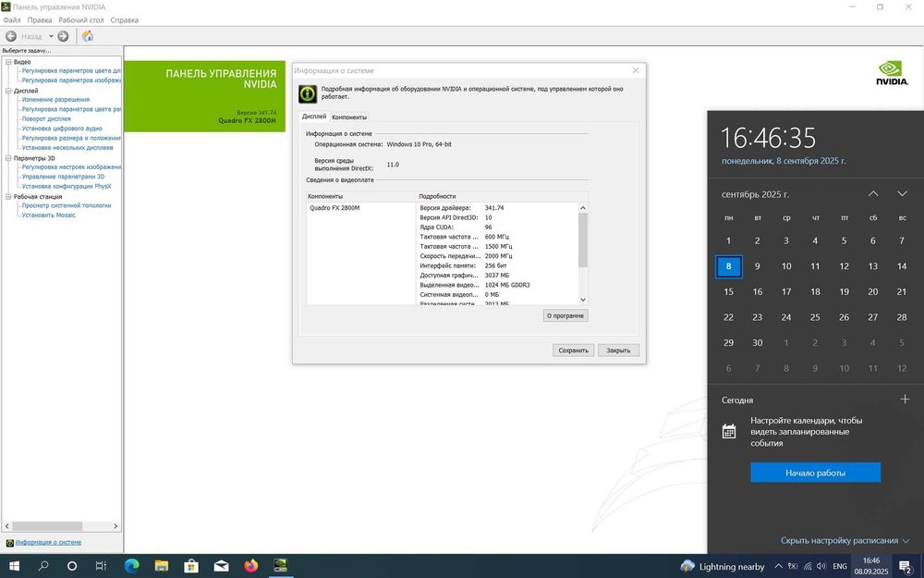
Task: Click the Forward arrow toolbar icon
Action: coord(63,36)
